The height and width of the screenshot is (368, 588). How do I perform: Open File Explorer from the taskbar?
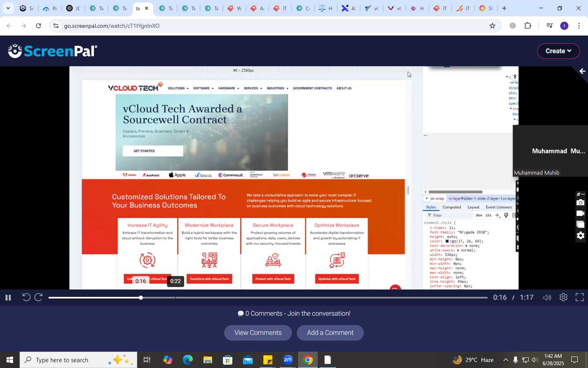[x=208, y=360]
